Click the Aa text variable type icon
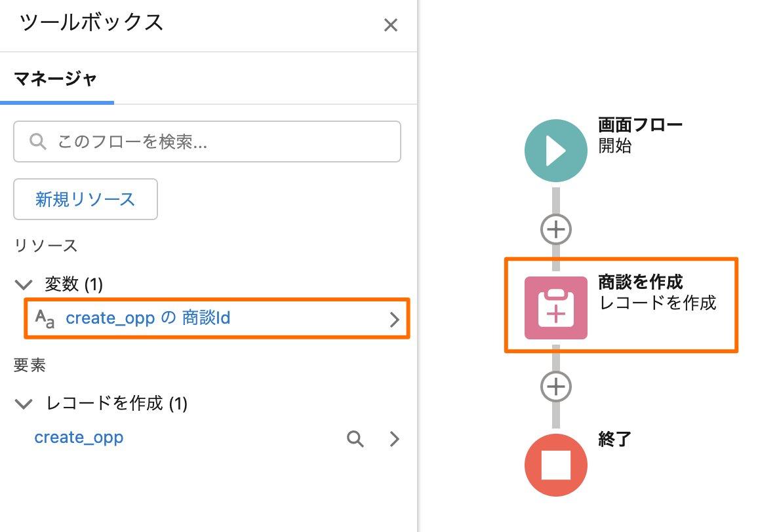The width and height of the screenshot is (779, 532). pyautogui.click(x=45, y=318)
